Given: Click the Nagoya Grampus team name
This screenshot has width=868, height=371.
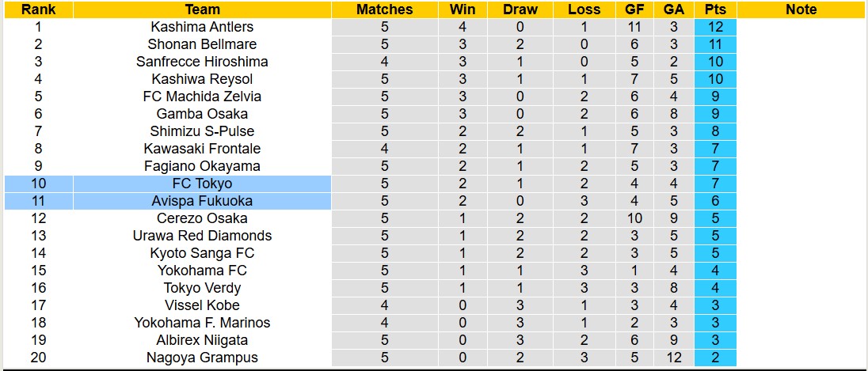Looking at the screenshot, I should pyautogui.click(x=203, y=358).
